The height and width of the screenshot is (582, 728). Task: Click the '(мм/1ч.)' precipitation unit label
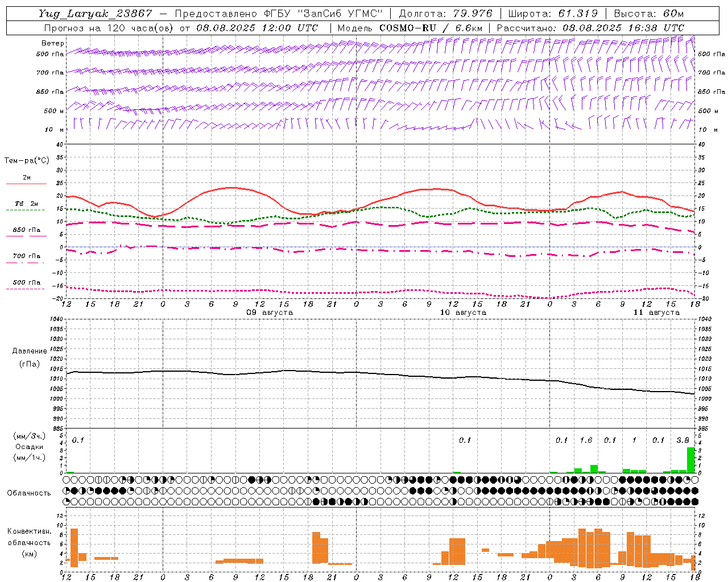[29, 458]
